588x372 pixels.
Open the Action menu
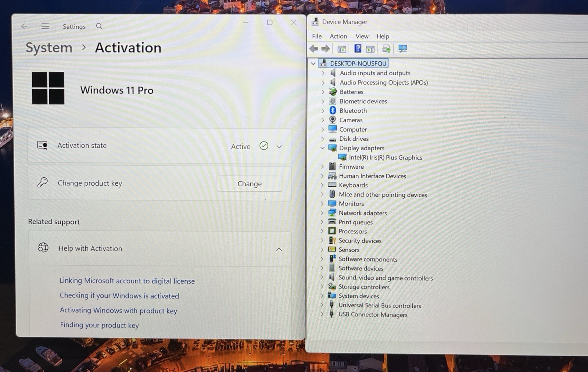click(338, 36)
